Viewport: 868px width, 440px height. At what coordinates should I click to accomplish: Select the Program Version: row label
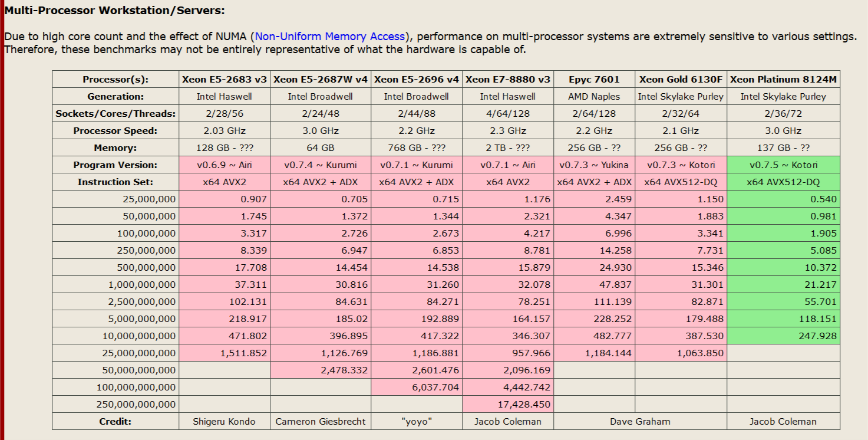click(x=115, y=165)
